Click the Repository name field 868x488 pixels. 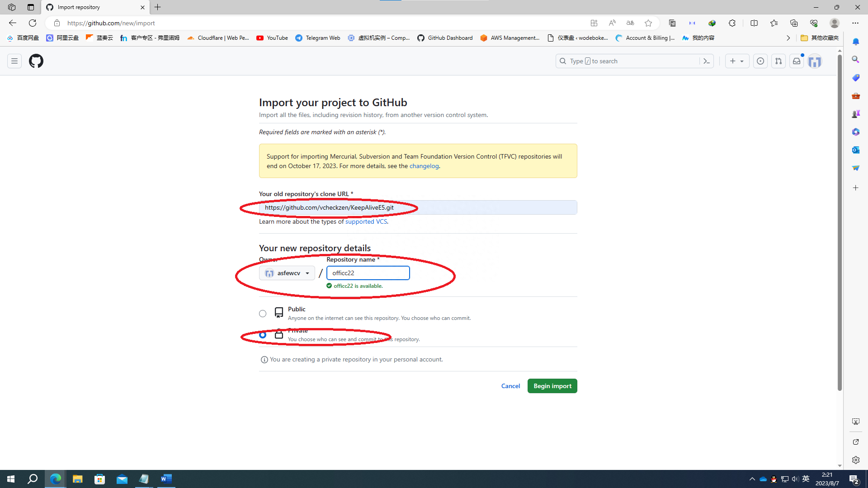pos(368,273)
